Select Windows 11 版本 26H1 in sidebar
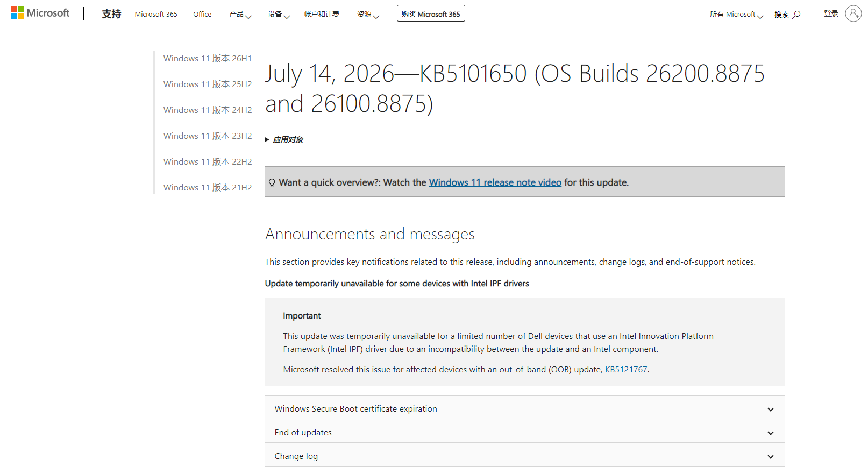Image resolution: width=868 pixels, height=473 pixels. (208, 59)
